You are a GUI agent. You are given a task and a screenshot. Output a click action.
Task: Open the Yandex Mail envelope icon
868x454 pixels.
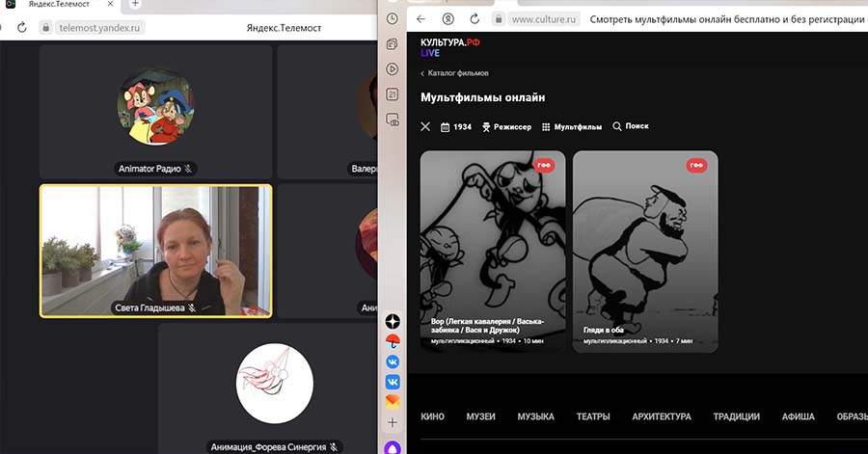pos(393,401)
